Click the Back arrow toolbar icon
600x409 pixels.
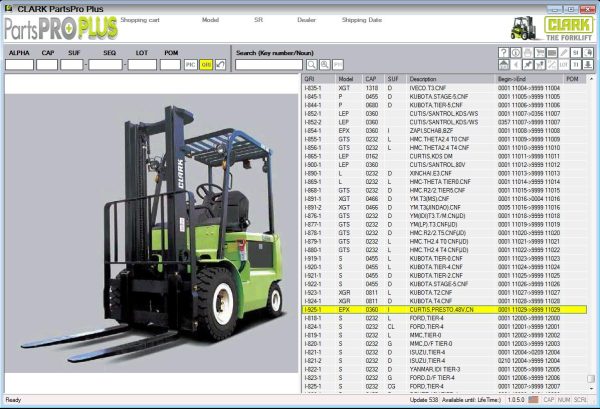(x=516, y=65)
